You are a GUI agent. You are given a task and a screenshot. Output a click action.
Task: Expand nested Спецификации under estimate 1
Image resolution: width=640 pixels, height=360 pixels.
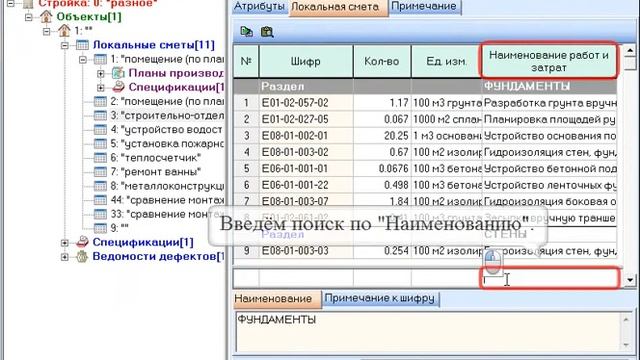click(101, 87)
